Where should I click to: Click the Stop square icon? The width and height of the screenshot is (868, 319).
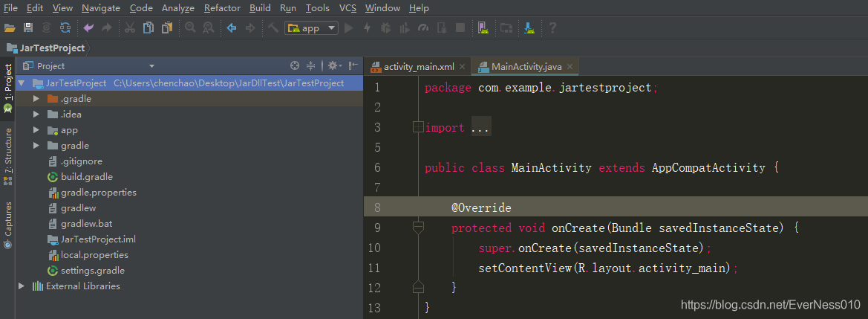tap(460, 28)
